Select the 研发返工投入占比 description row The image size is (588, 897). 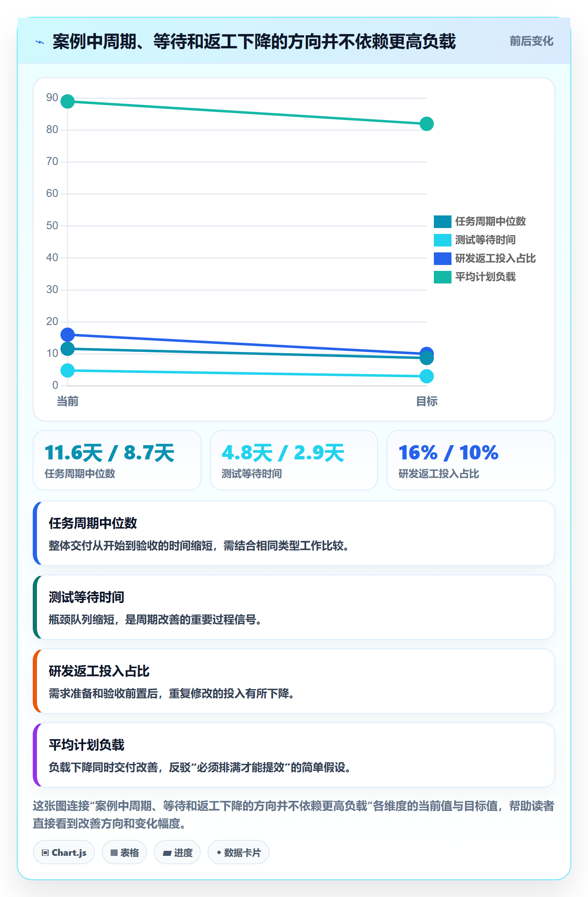coord(294,681)
